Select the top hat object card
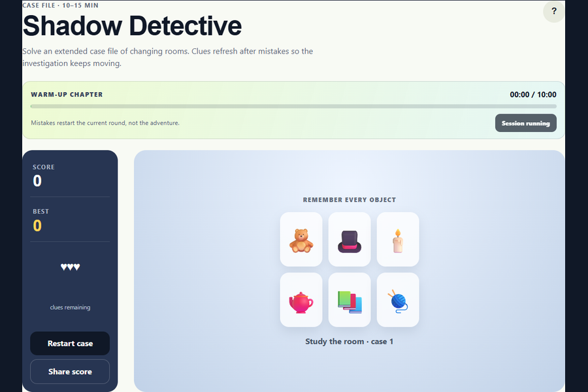 [350, 239]
